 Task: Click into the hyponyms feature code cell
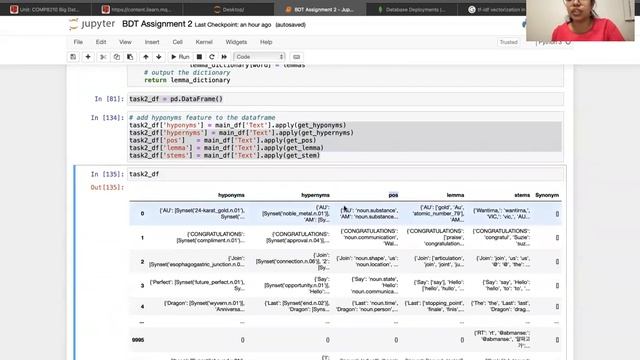pos(345,136)
